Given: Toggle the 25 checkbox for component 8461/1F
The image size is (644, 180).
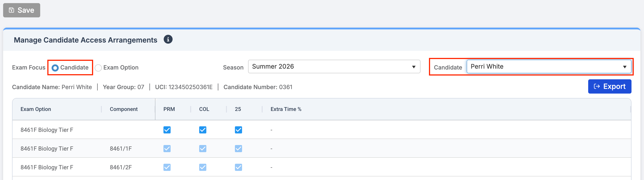Looking at the screenshot, I should pos(238,149).
